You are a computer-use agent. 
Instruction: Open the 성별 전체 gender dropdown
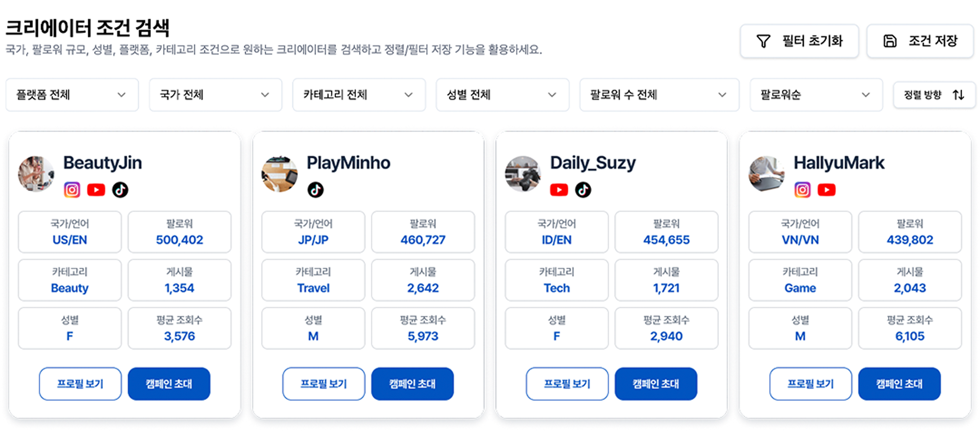[502, 95]
